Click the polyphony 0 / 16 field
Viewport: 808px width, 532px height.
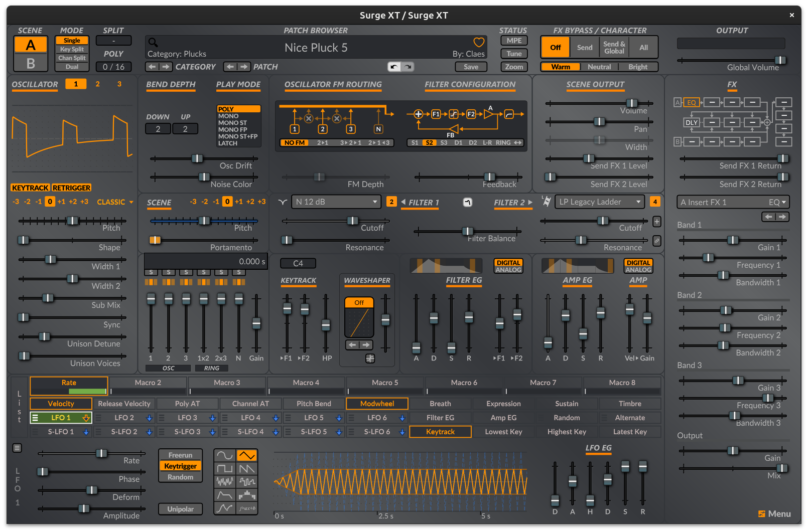(x=113, y=67)
